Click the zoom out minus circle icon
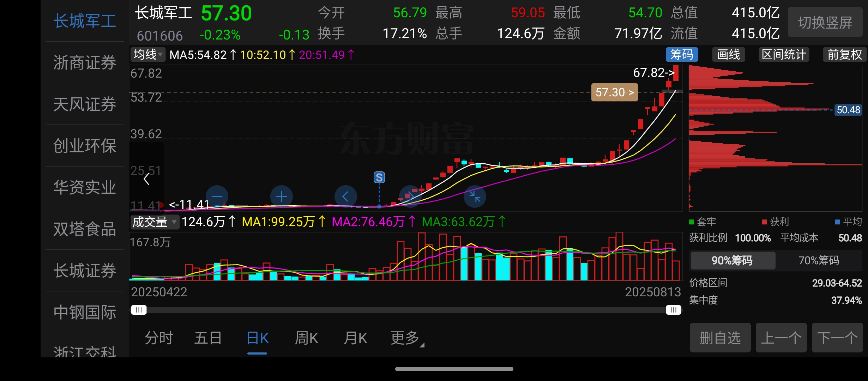Image resolution: width=868 pixels, height=381 pixels. pos(217,196)
